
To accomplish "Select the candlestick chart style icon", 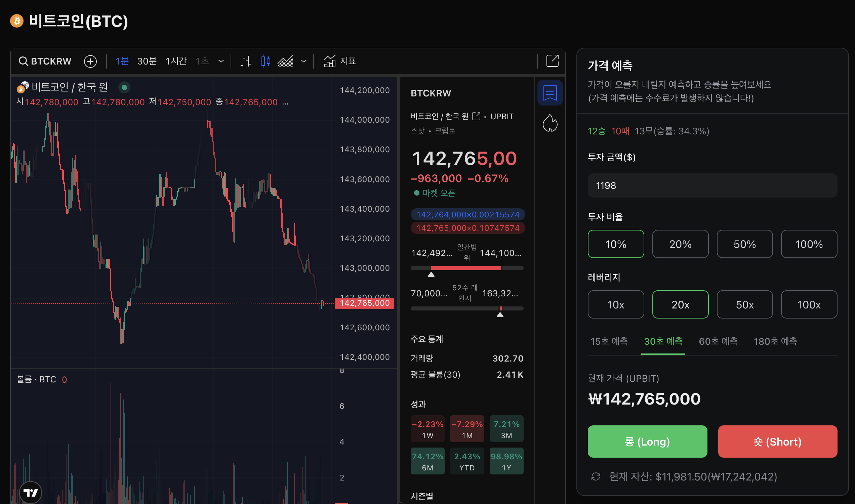I will (x=266, y=61).
